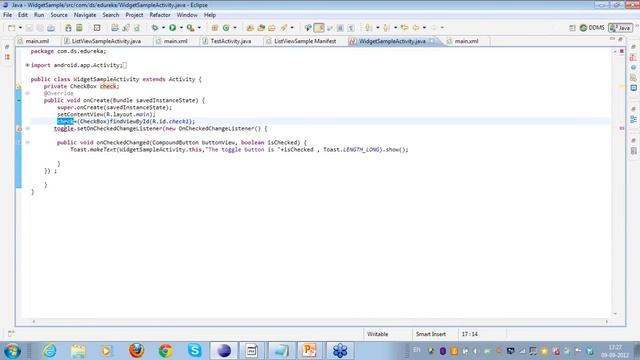Collapse the OnCheckedChangeListener fold marker
Screen dimensions: 640x360
tap(27, 129)
